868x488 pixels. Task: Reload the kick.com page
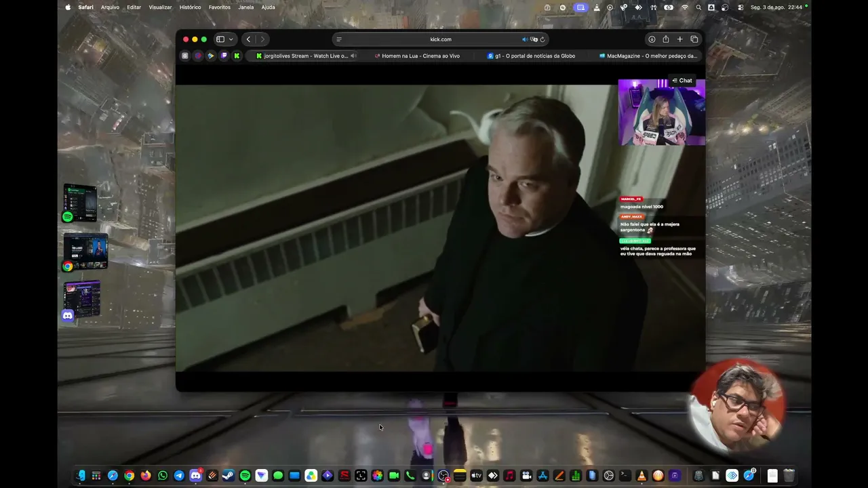pyautogui.click(x=542, y=39)
